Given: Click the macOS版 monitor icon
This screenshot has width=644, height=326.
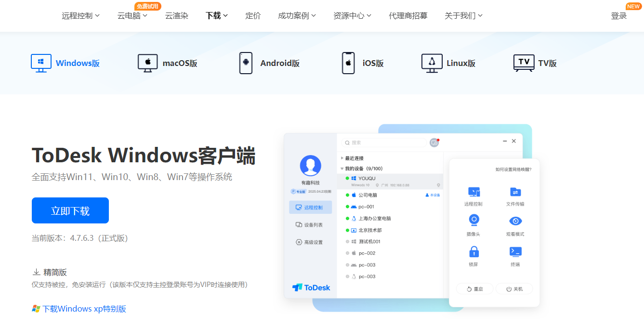Looking at the screenshot, I should click(x=147, y=63).
